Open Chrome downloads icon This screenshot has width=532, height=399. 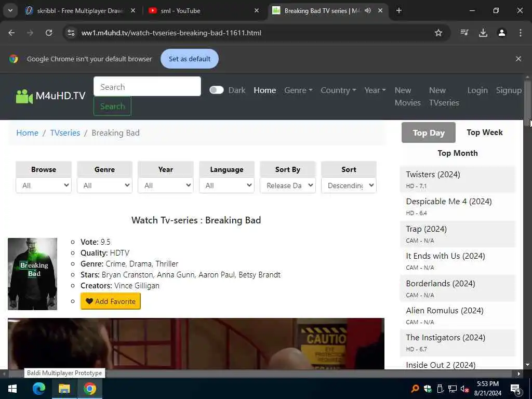pyautogui.click(x=483, y=33)
